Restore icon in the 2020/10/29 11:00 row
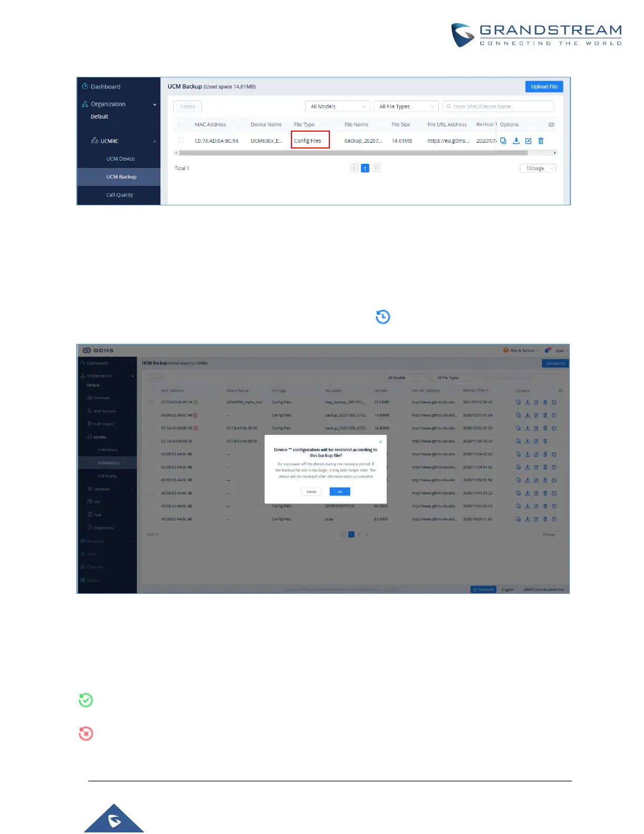The width and height of the screenshot is (644, 834). click(x=554, y=519)
